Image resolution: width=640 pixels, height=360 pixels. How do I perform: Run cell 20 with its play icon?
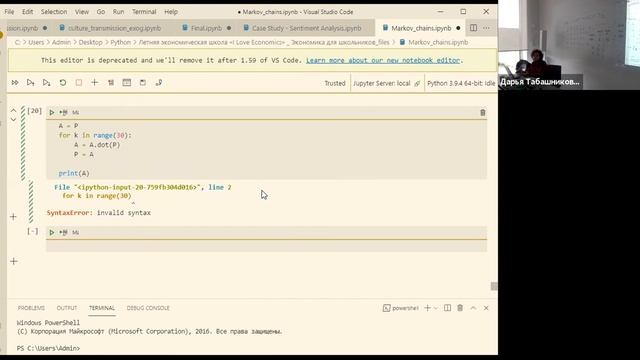[x=52, y=112]
